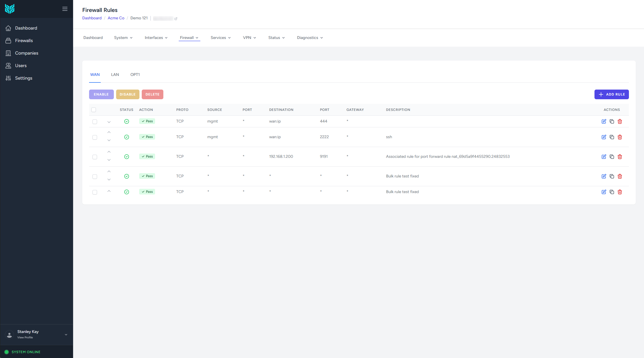
Task: Move the last rule up
Action: click(x=109, y=191)
